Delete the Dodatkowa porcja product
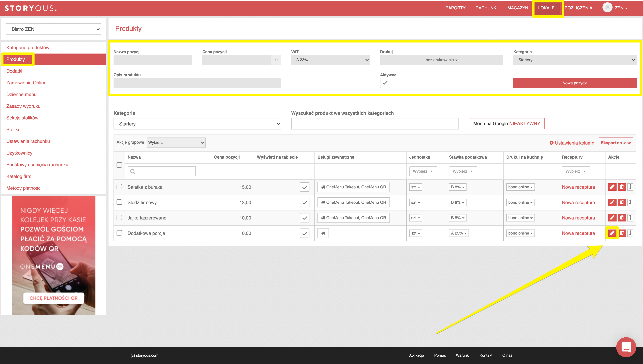Image resolution: width=643 pixels, height=364 pixels. [622, 233]
